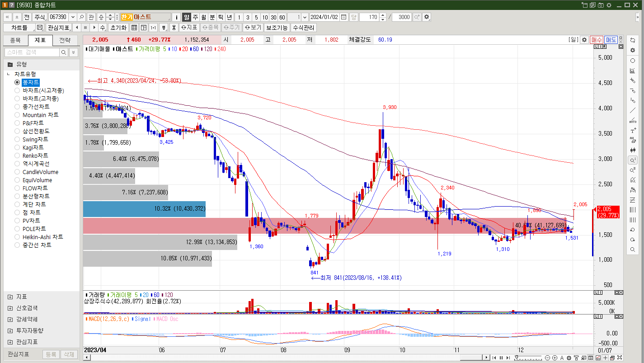Screen dimensions: 644x363
Task: Select the 종가선차트 radio option
Action: tap(32, 107)
